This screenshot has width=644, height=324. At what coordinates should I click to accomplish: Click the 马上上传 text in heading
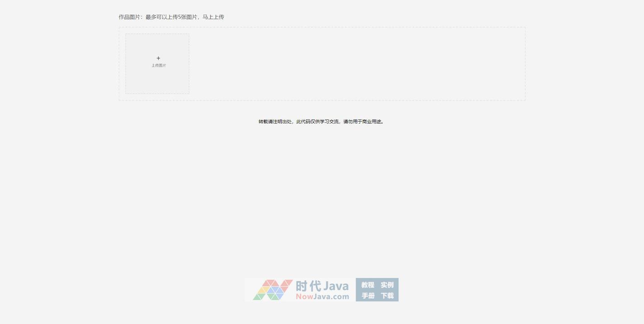(213, 17)
